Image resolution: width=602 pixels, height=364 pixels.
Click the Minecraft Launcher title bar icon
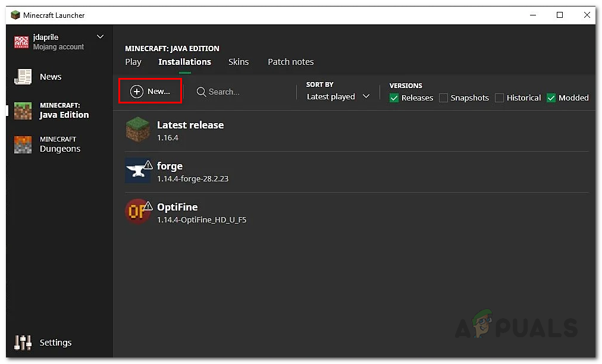[x=15, y=15]
